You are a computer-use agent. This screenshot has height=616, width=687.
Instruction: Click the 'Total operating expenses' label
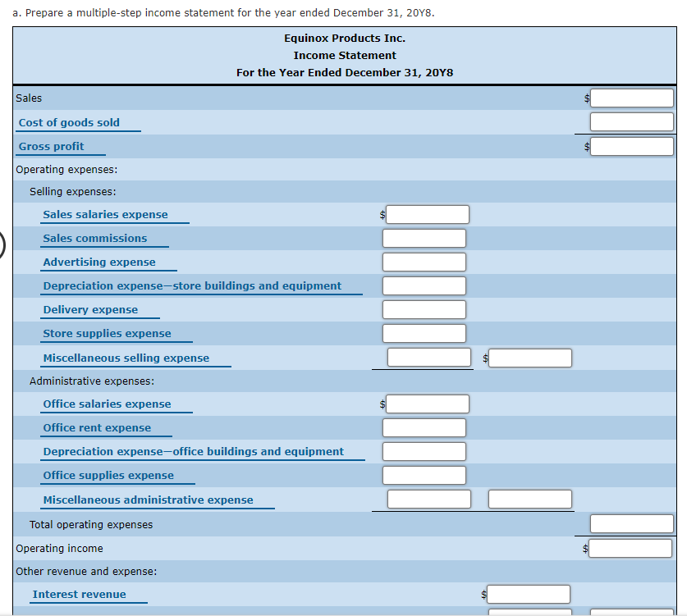tap(91, 524)
